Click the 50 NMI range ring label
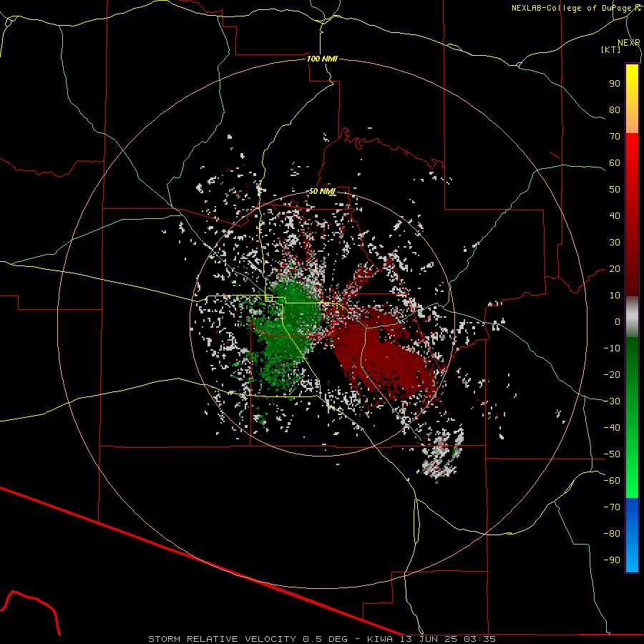 coord(322,191)
